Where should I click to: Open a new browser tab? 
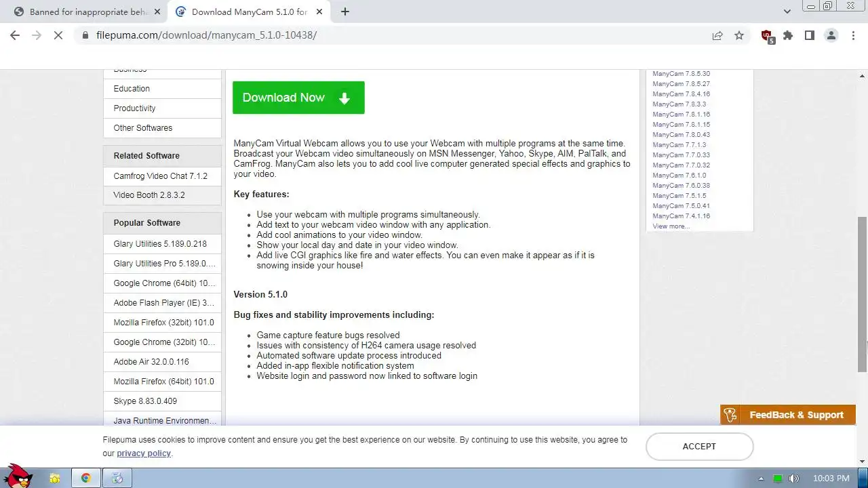(x=344, y=12)
